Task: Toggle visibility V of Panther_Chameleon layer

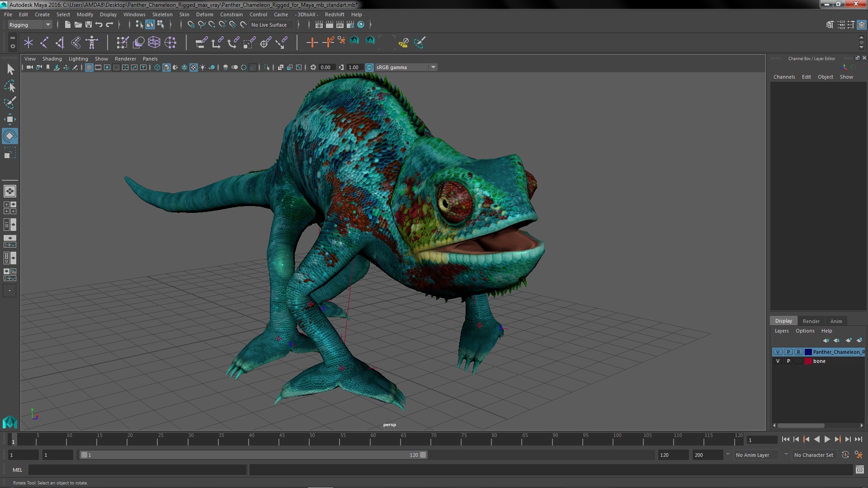Action: click(778, 352)
